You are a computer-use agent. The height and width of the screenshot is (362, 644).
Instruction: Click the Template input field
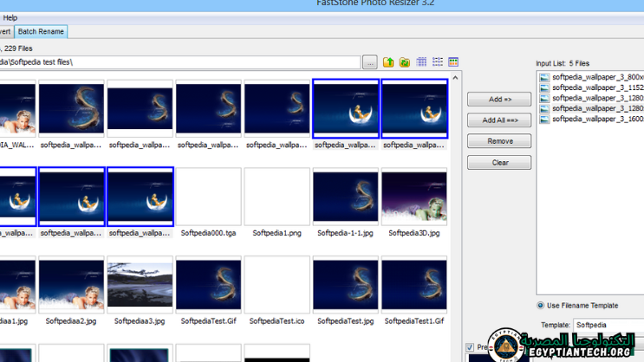click(x=607, y=325)
